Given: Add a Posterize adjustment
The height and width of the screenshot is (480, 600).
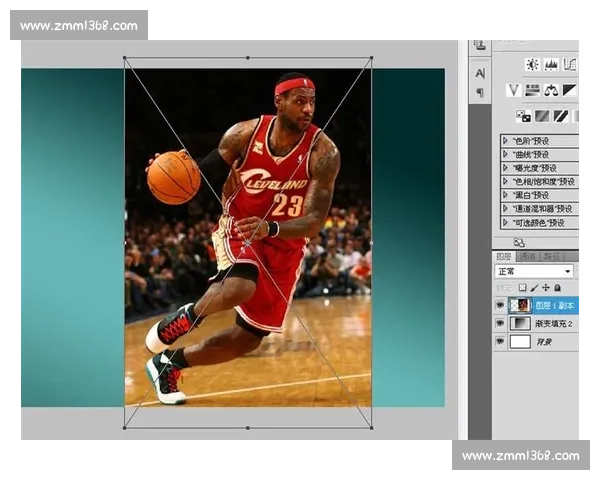Looking at the screenshot, I should coord(542,116).
